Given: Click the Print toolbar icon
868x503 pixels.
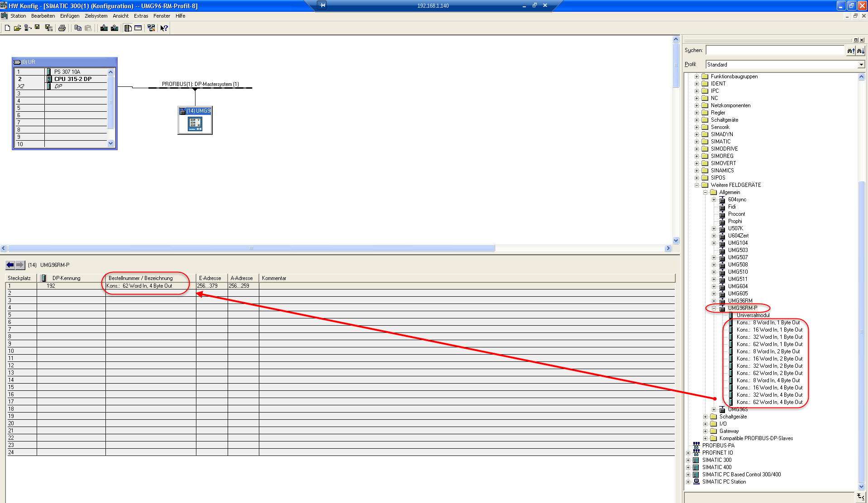Looking at the screenshot, I should click(x=62, y=28).
